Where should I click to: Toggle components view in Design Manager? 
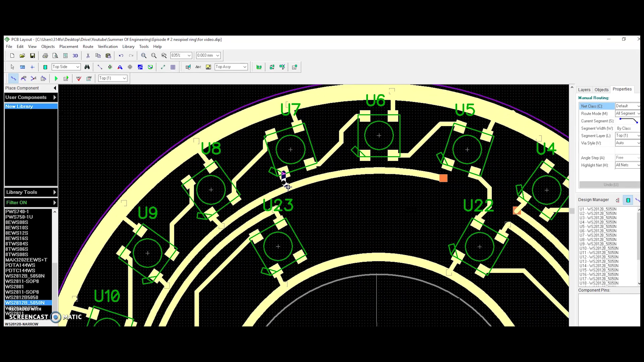628,200
